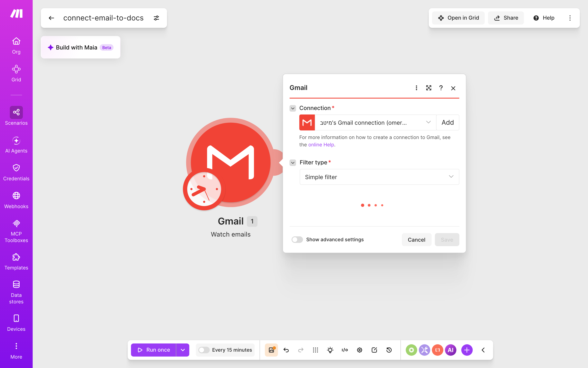Click the save scenario icon

[271, 350]
